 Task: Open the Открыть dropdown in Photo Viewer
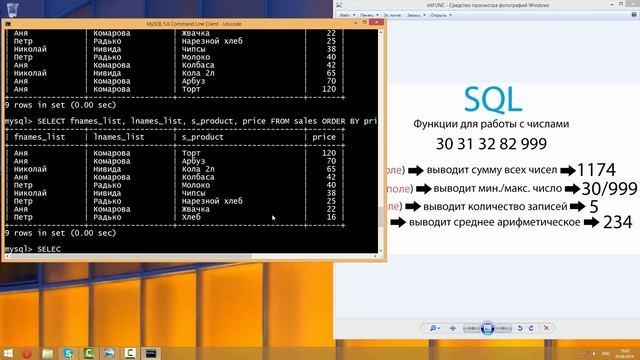tap(441, 15)
